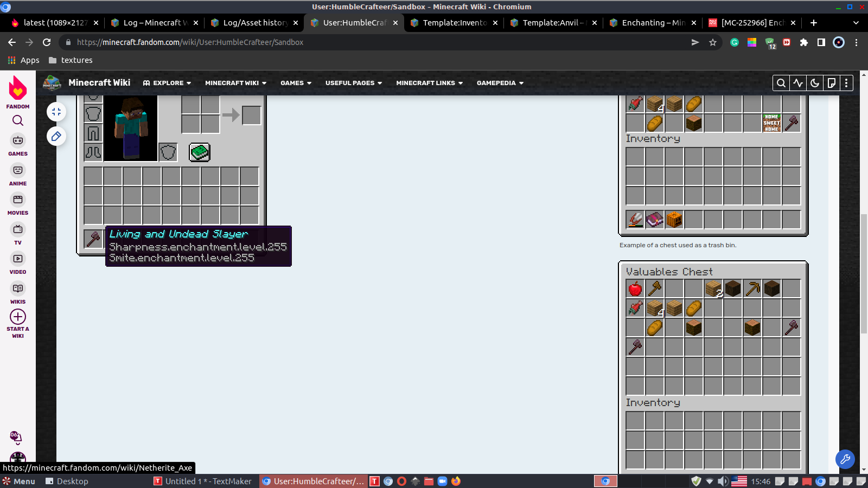Click the Grammarly extension icon
The width and height of the screenshot is (868, 488).
[735, 42]
